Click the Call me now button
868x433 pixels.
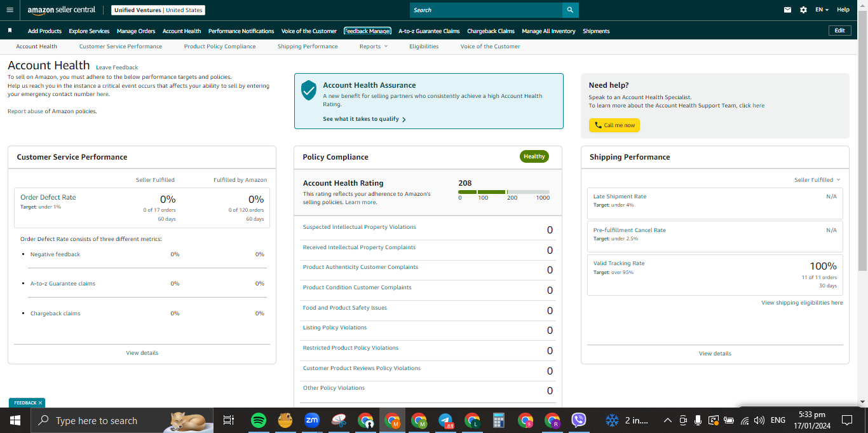614,125
